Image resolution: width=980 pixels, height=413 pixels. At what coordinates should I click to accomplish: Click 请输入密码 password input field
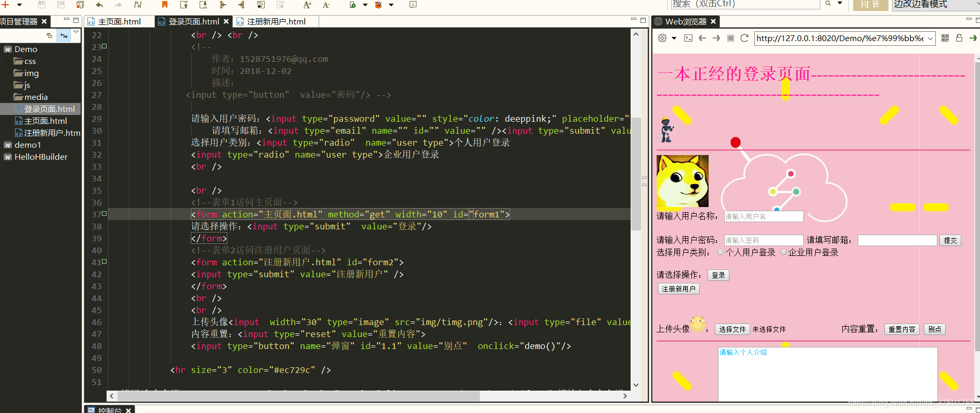tap(764, 240)
